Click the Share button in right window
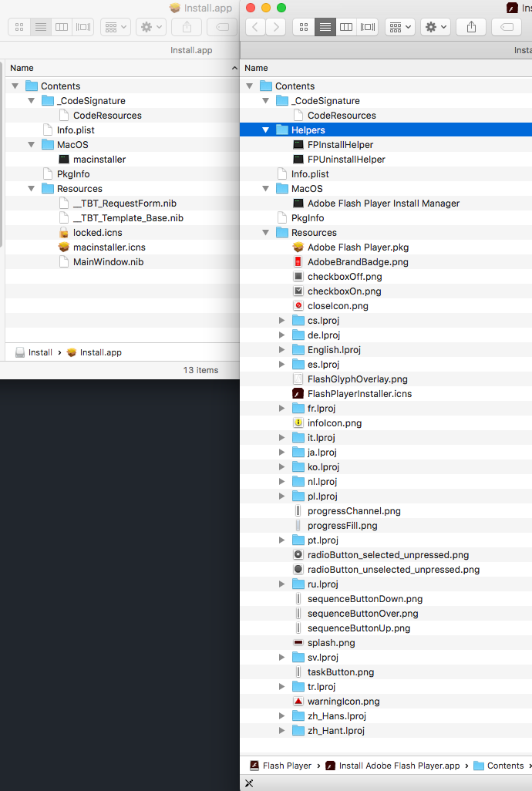The width and height of the screenshot is (532, 791). click(471, 27)
